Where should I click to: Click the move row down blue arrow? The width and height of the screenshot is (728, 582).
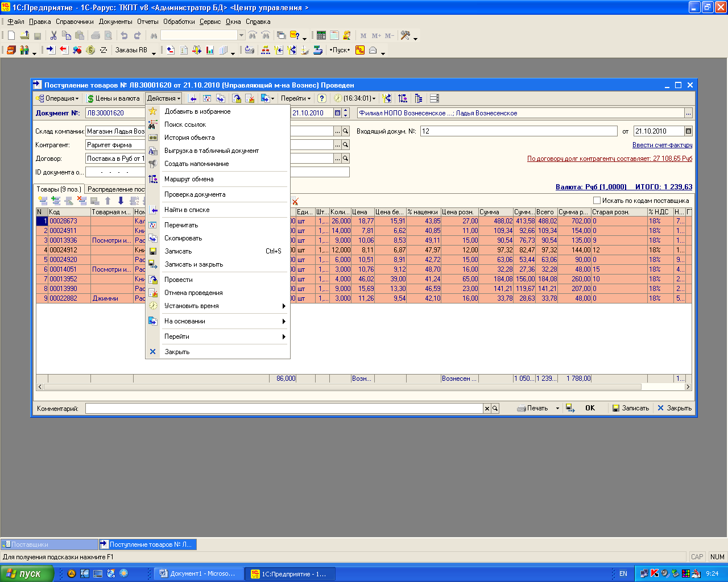(121, 201)
